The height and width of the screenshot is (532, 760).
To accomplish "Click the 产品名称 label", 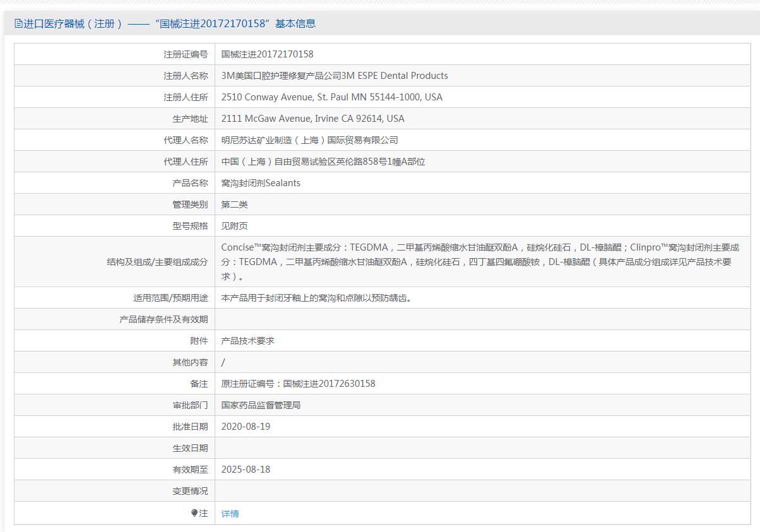I will click(190, 183).
